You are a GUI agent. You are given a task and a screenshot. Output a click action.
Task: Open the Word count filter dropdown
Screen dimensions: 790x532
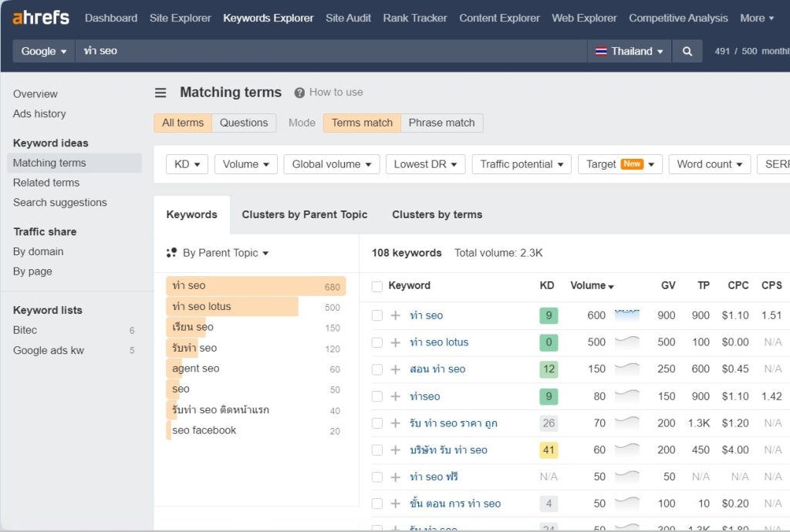(710, 164)
